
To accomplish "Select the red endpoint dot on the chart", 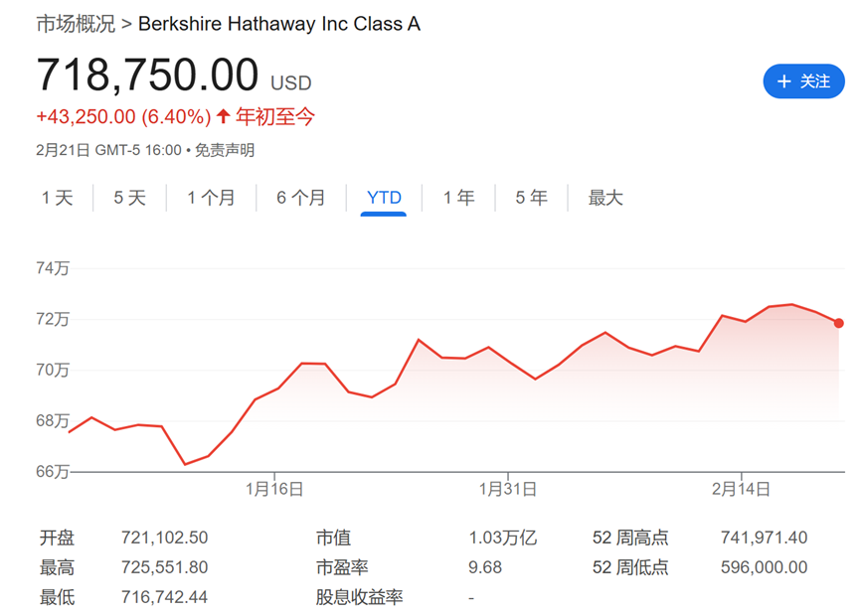I will tap(838, 323).
